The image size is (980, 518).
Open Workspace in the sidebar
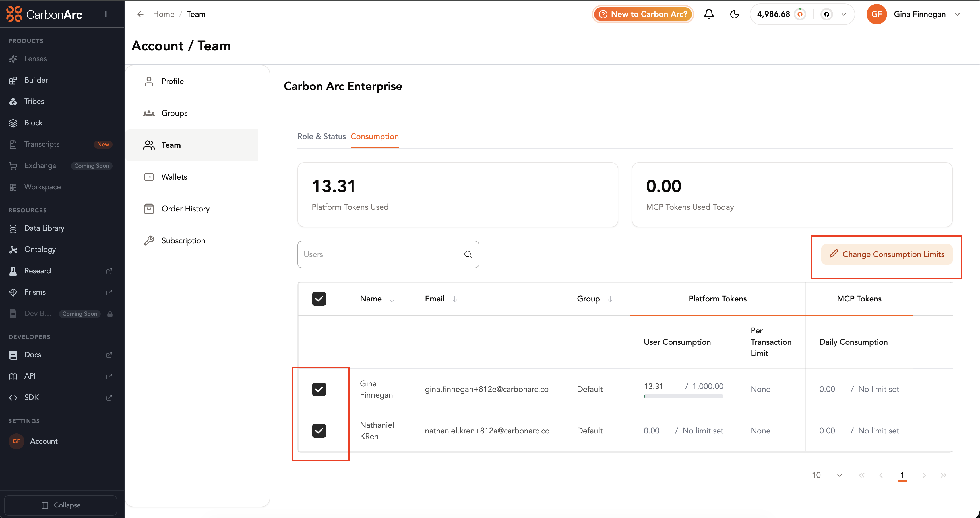pyautogui.click(x=43, y=186)
